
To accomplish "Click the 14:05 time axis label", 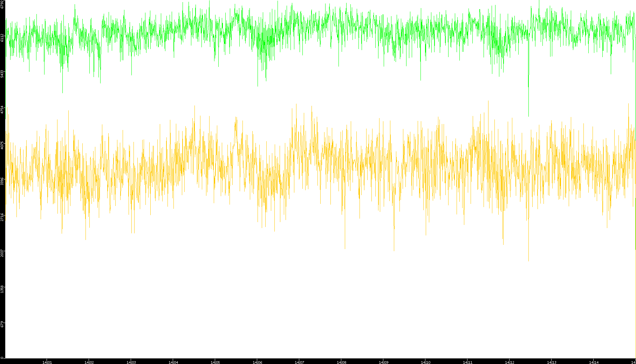I will (x=215, y=362).
